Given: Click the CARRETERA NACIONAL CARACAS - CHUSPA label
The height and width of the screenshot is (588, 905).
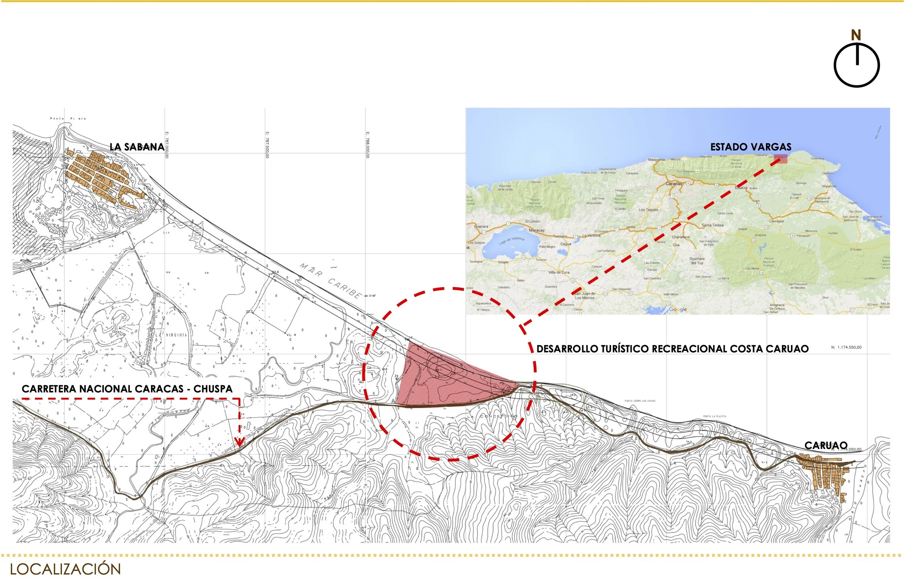Looking at the screenshot, I should point(127,389).
